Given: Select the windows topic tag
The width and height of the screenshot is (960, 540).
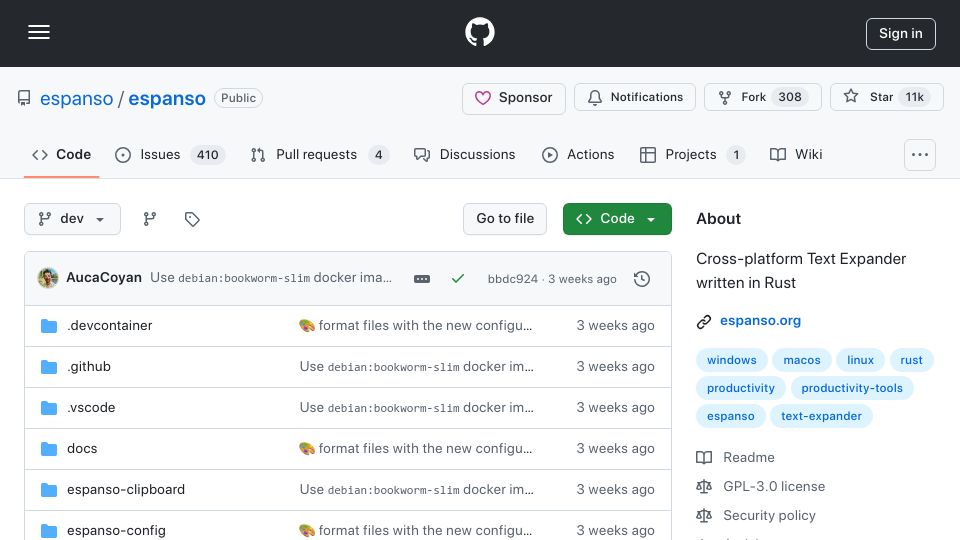Looking at the screenshot, I should click(x=732, y=360).
